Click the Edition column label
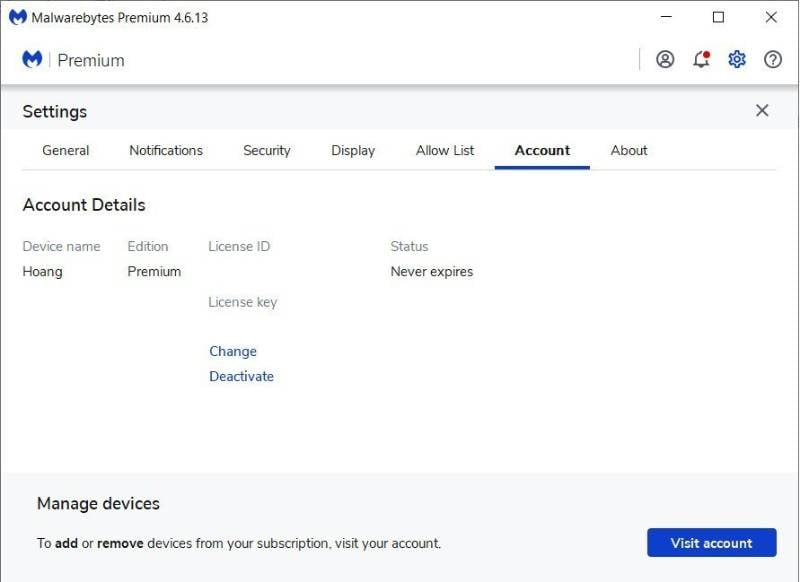800x582 pixels. [x=147, y=246]
